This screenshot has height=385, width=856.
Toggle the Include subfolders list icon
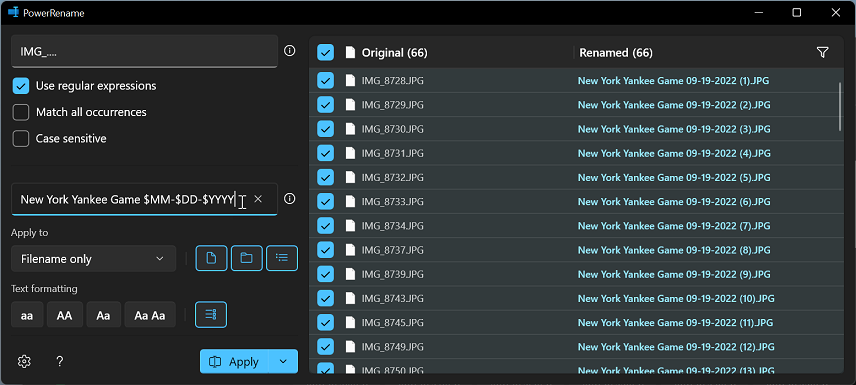[282, 258]
